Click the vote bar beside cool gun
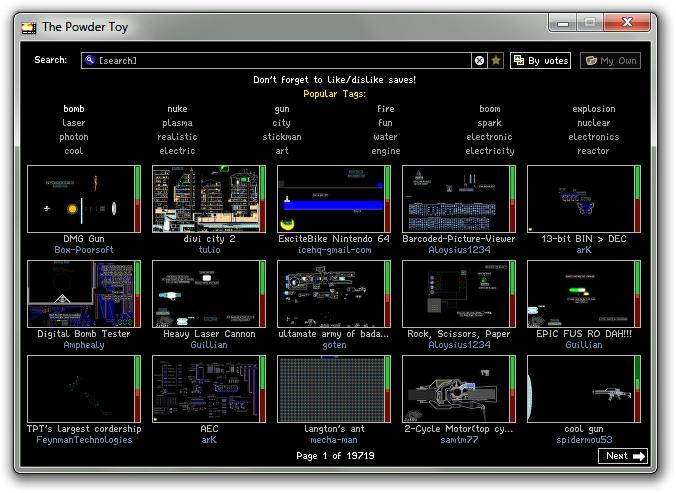 coord(637,389)
